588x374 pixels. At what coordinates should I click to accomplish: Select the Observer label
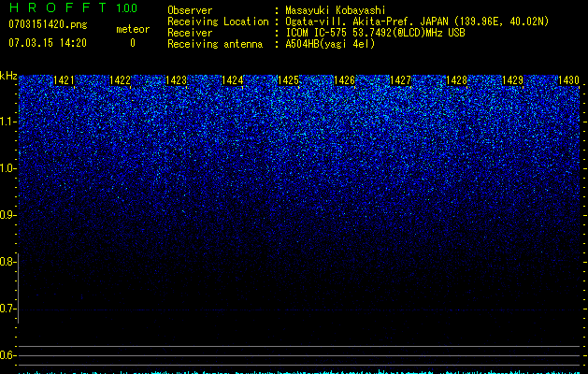[190, 10]
